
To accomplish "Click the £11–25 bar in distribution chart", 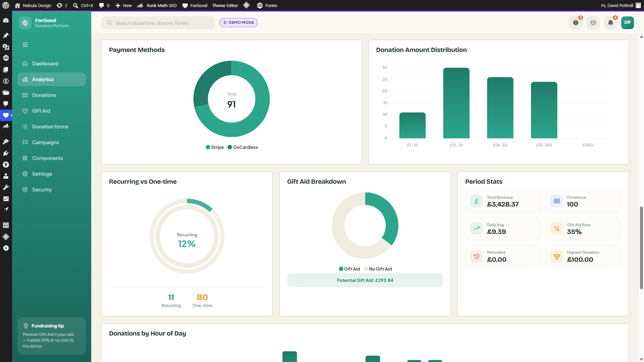I will point(456,103).
